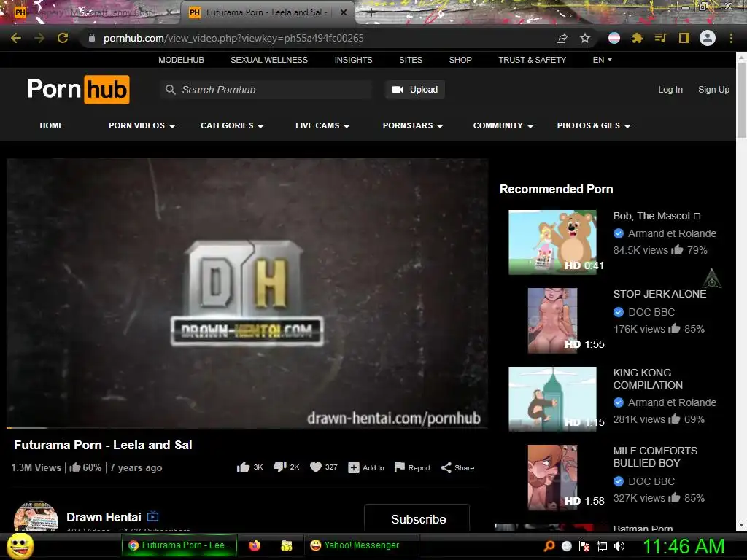
Task: Open the KING KONG COMPILATION thumbnail
Action: pyautogui.click(x=553, y=399)
